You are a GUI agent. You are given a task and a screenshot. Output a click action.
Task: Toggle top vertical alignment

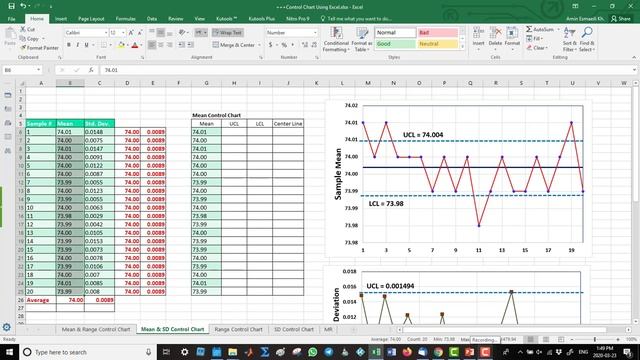coord(152,33)
